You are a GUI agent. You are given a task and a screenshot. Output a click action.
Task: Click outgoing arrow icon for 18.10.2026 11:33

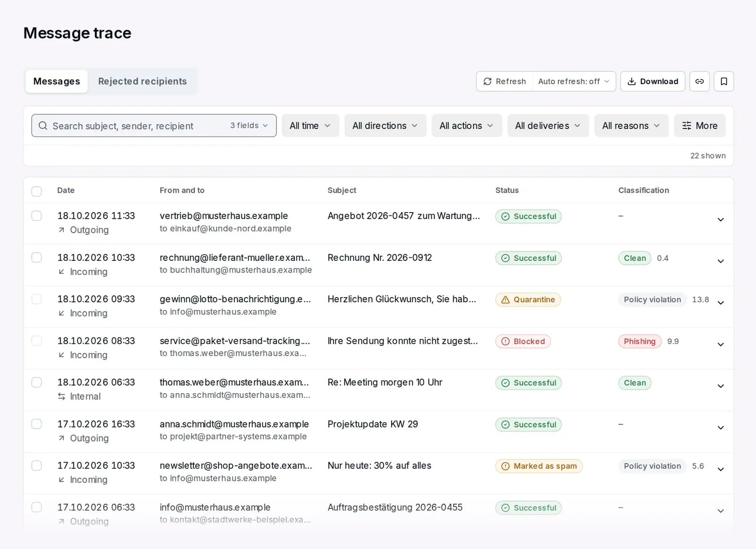pos(61,230)
